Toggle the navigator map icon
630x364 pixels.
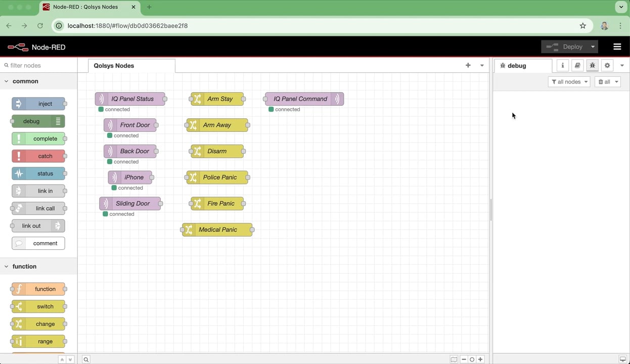tap(454, 359)
